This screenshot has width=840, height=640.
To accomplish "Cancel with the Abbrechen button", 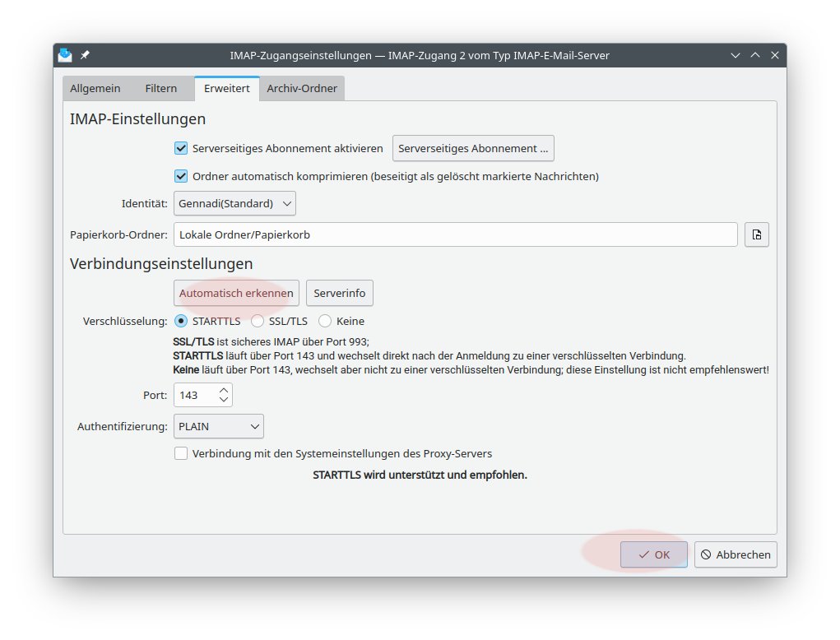I will click(736, 554).
